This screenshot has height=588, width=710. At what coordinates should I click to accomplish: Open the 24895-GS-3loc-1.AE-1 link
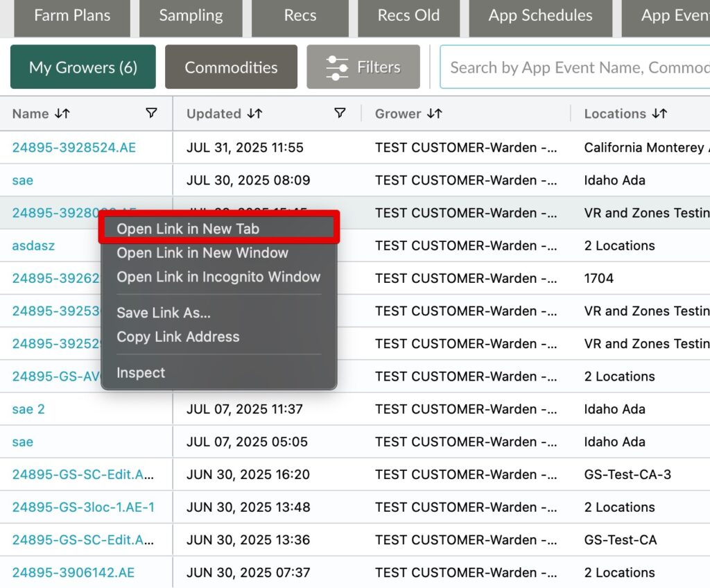click(83, 507)
